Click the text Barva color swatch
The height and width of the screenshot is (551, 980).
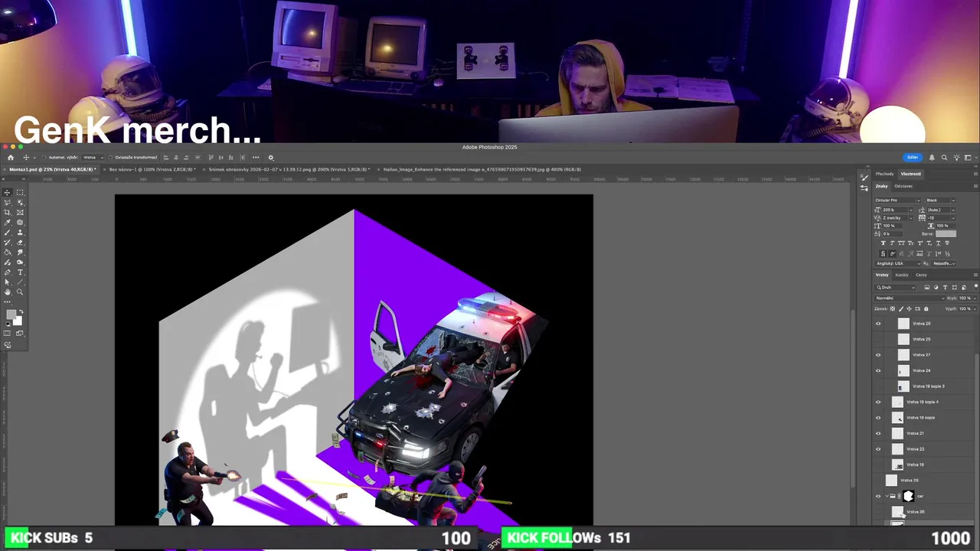pos(946,233)
